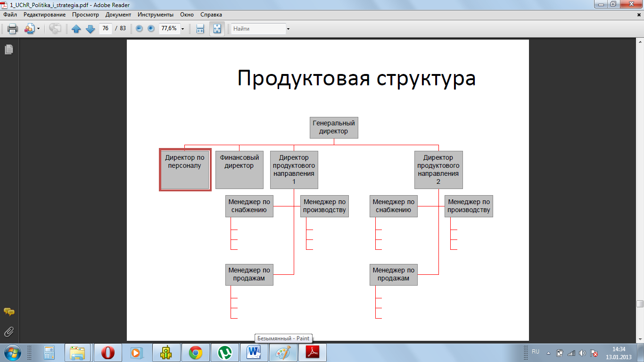This screenshot has width=644, height=362.
Task: Open the Окно menu
Action: coord(187,15)
